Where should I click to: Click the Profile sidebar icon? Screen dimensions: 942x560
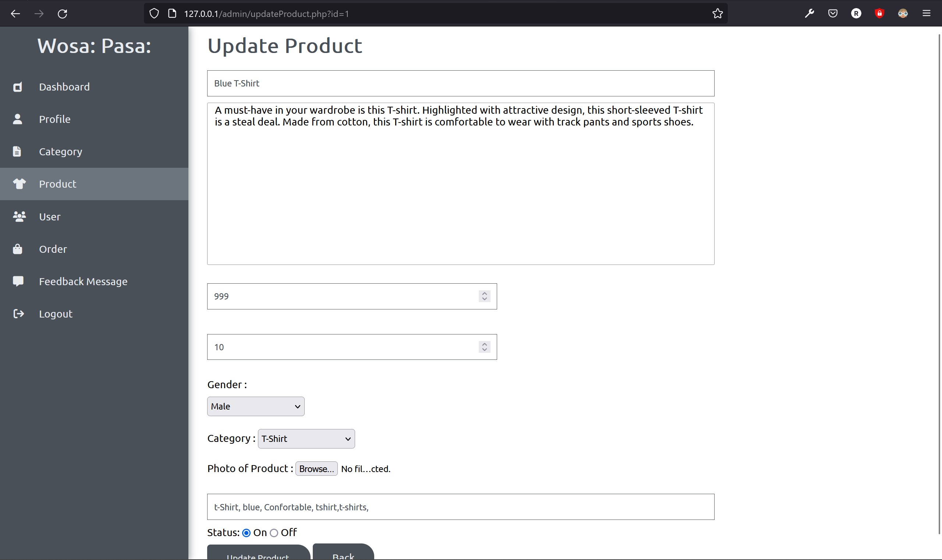click(x=17, y=119)
